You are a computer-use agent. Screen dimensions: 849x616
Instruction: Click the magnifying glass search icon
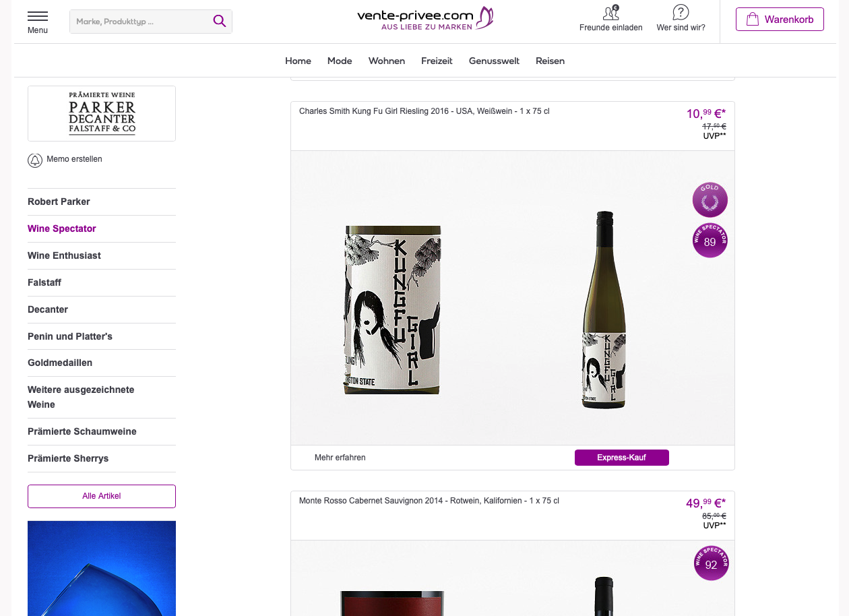pyautogui.click(x=220, y=21)
